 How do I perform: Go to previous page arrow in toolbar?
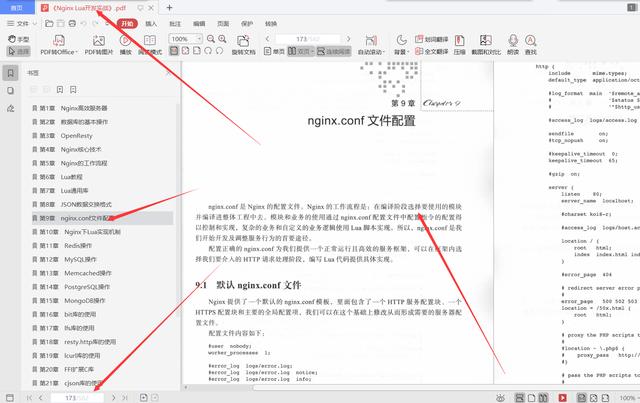tap(267, 39)
